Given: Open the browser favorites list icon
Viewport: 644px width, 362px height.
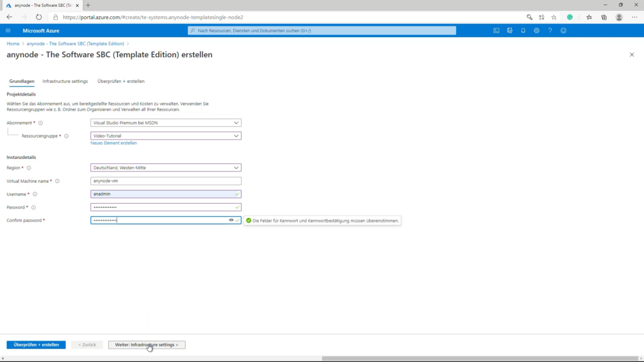Looking at the screenshot, I should [x=589, y=17].
